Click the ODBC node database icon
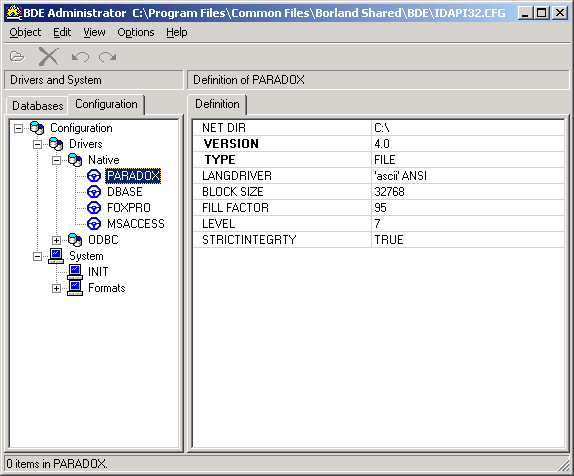This screenshot has height=476, width=574. tap(75, 240)
